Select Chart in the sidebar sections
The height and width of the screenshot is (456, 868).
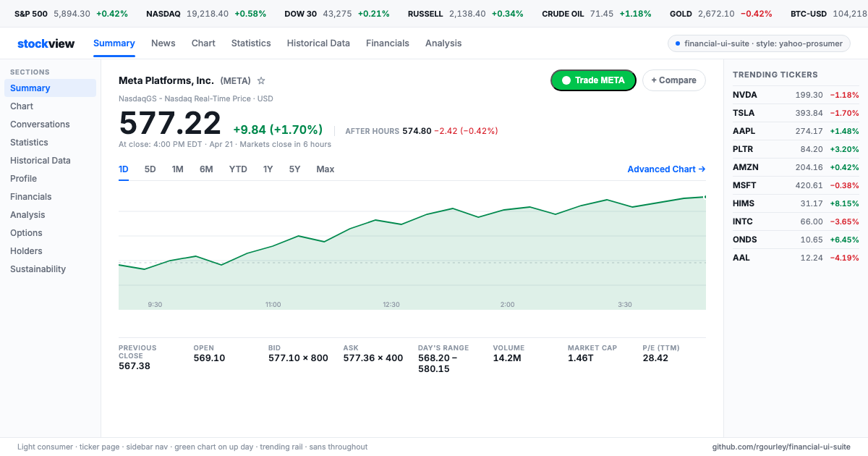[x=50, y=106]
